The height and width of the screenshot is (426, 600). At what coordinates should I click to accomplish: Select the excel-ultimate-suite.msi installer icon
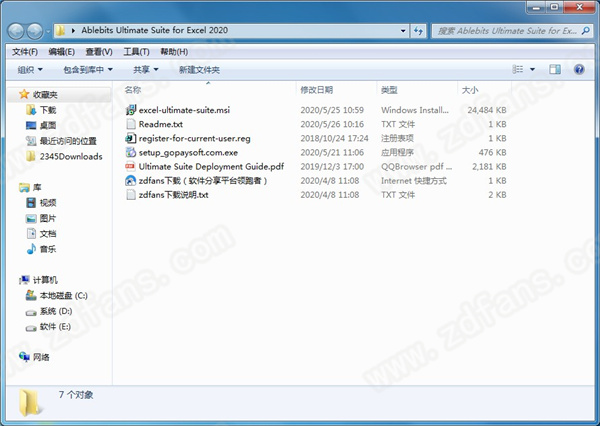[131, 110]
